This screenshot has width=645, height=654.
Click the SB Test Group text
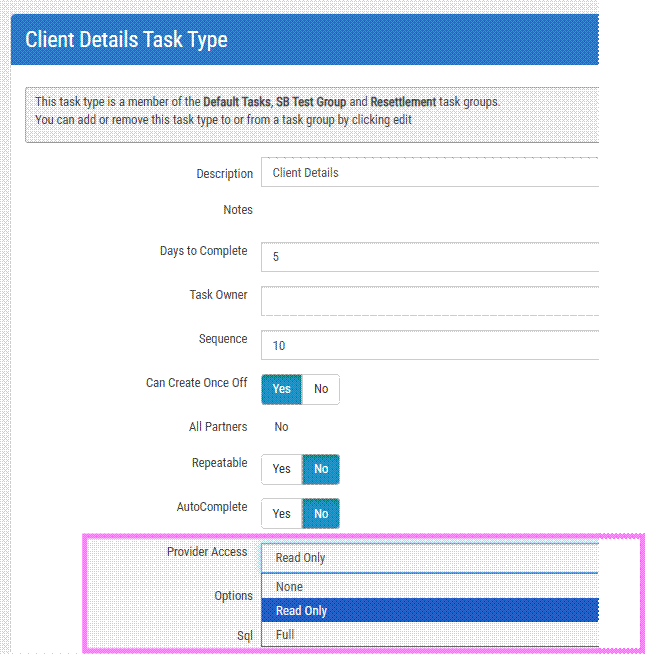point(311,102)
